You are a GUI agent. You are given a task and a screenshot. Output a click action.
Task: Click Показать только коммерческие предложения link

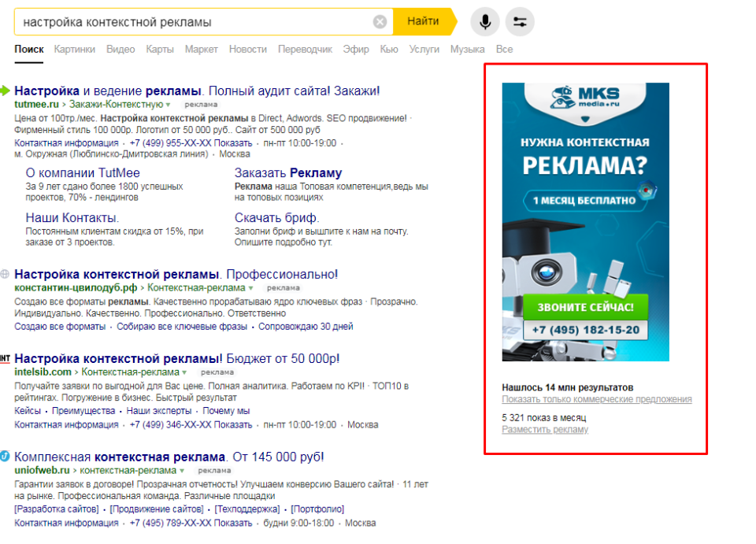point(597,399)
